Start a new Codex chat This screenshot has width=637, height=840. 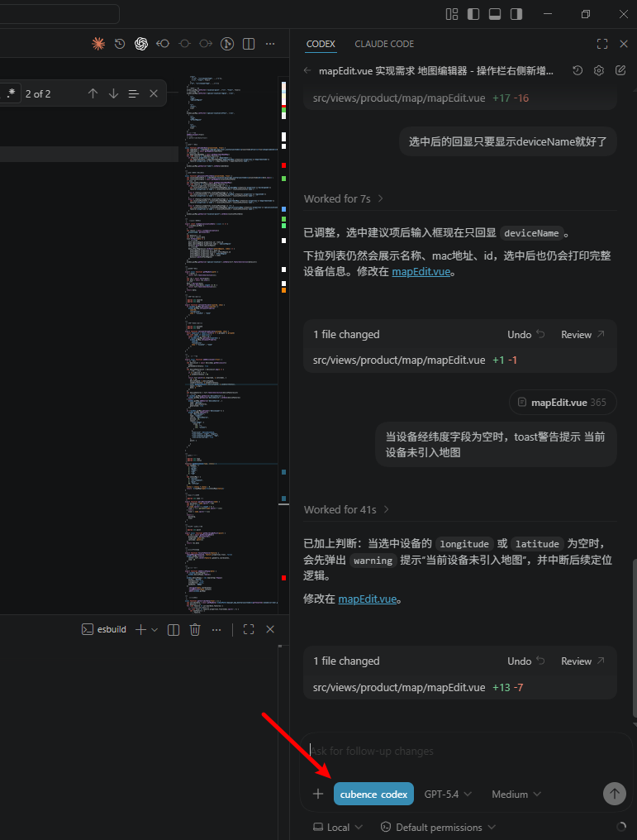[620, 71]
